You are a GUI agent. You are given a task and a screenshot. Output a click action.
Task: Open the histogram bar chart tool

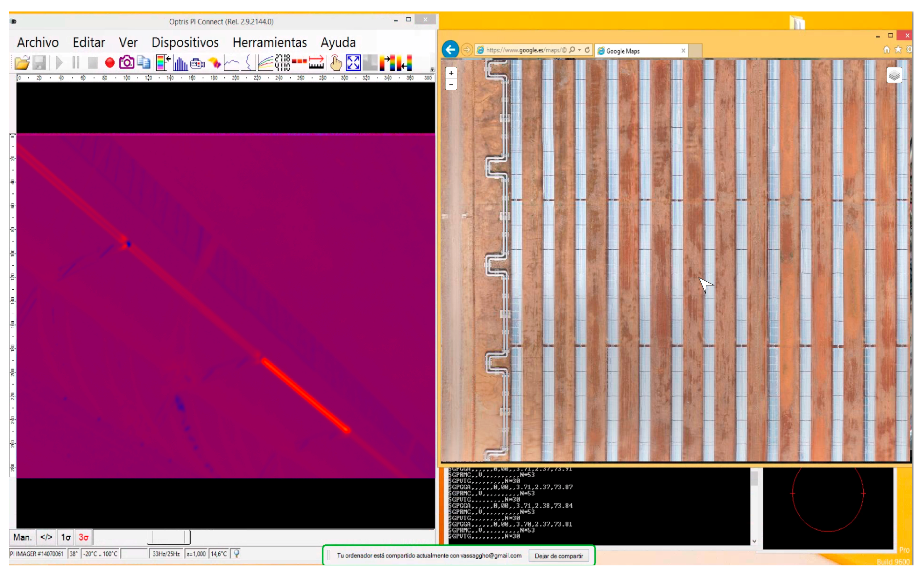click(180, 63)
